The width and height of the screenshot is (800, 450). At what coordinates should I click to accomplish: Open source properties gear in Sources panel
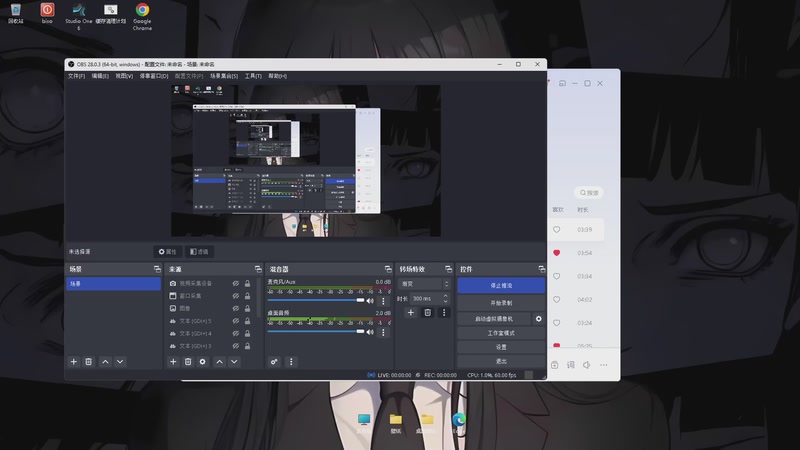(x=203, y=362)
